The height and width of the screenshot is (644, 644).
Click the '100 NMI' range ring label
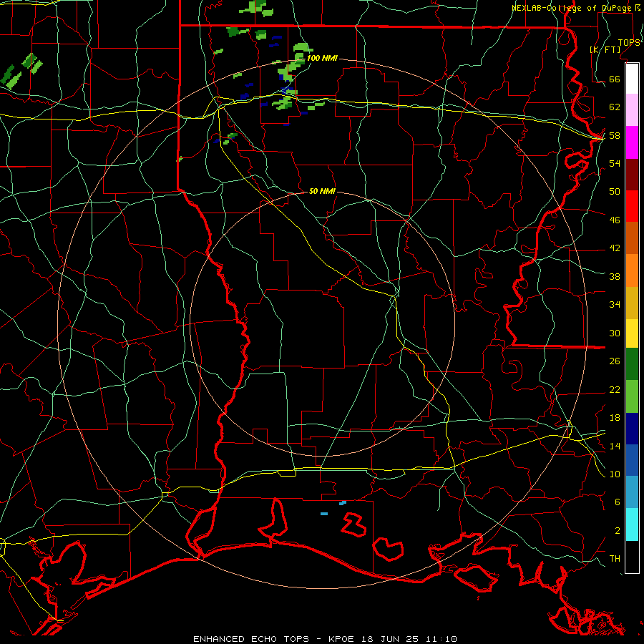322,58
